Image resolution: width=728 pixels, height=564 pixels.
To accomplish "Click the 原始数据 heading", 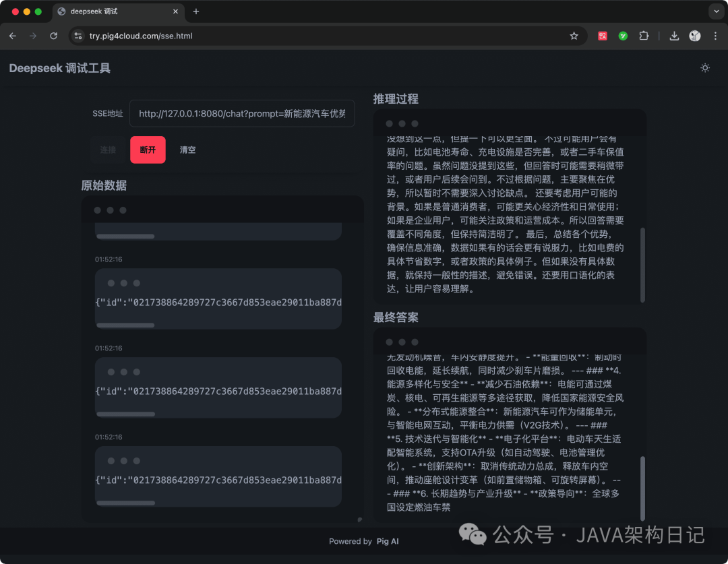I will pos(104,185).
